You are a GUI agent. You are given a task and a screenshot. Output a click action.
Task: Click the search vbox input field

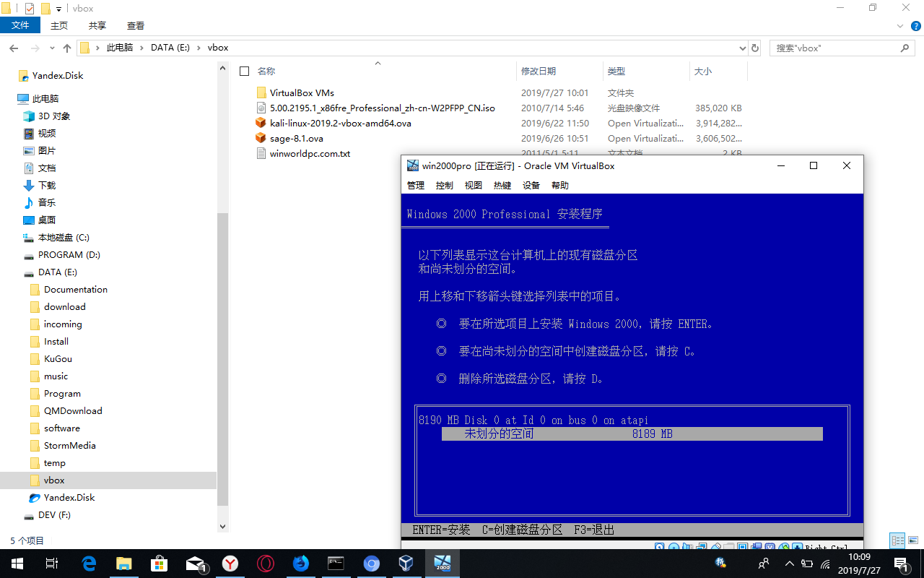(834, 48)
